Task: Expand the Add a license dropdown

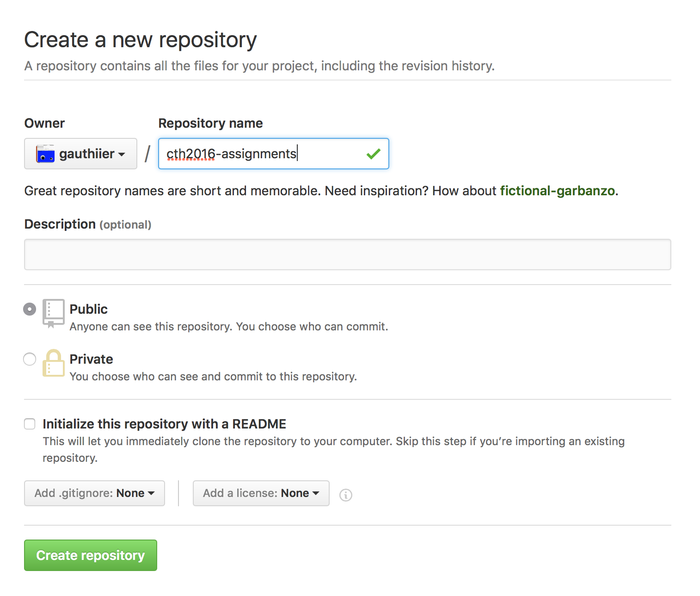Action: tap(261, 493)
